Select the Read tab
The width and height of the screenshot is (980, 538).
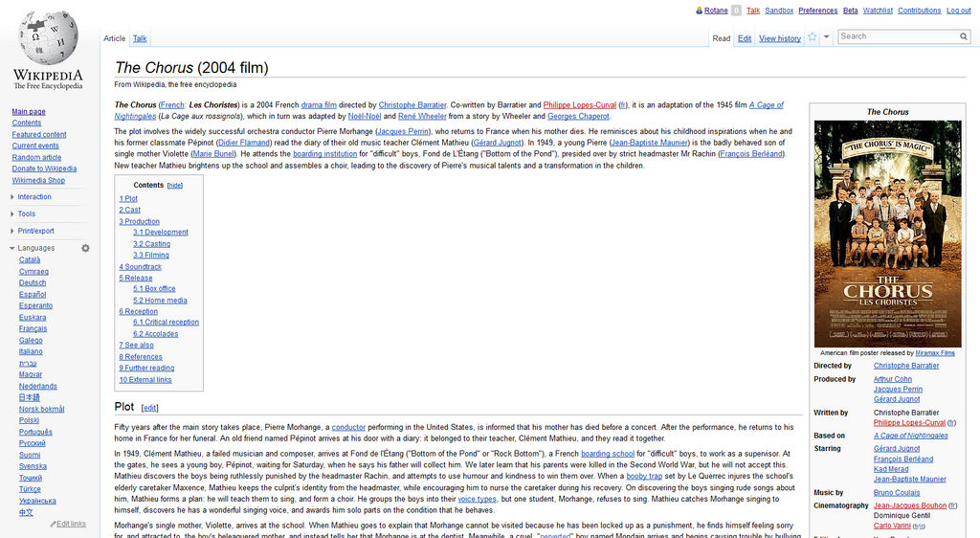722,38
